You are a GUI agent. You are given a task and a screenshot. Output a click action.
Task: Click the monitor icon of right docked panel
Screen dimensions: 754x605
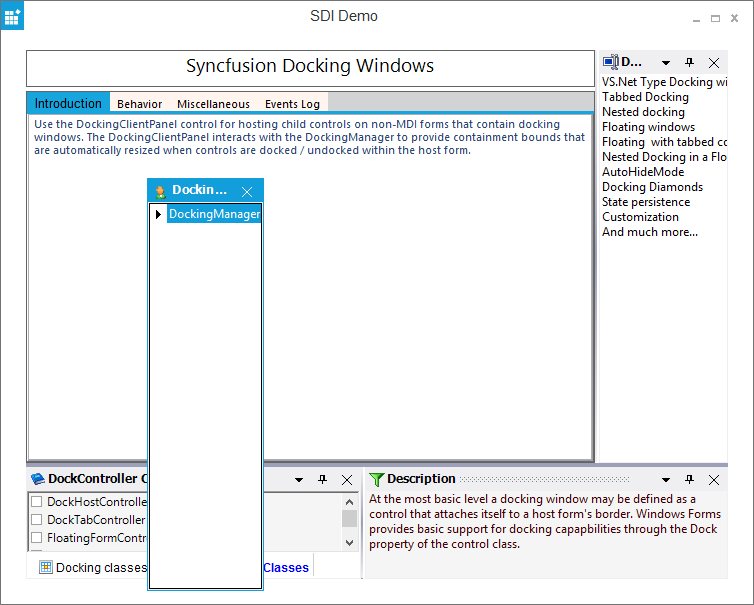[610, 63]
